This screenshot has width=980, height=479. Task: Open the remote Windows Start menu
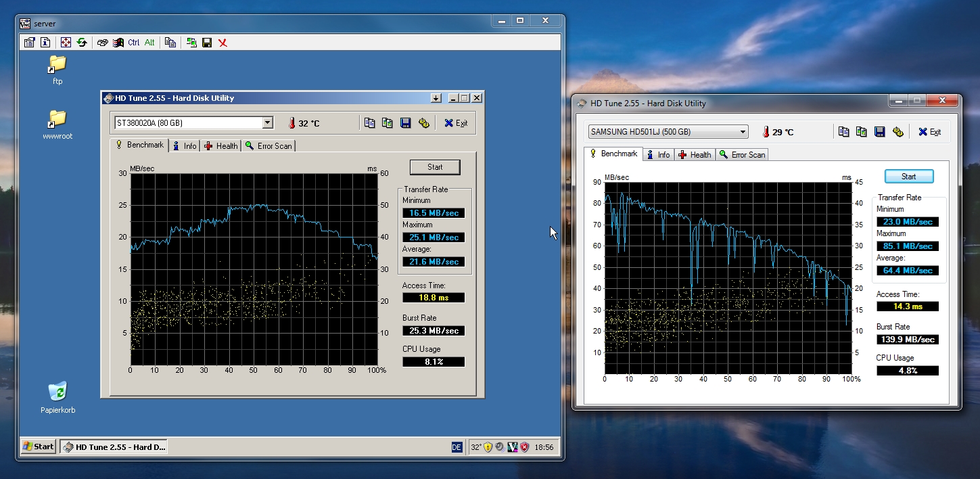[x=39, y=447]
